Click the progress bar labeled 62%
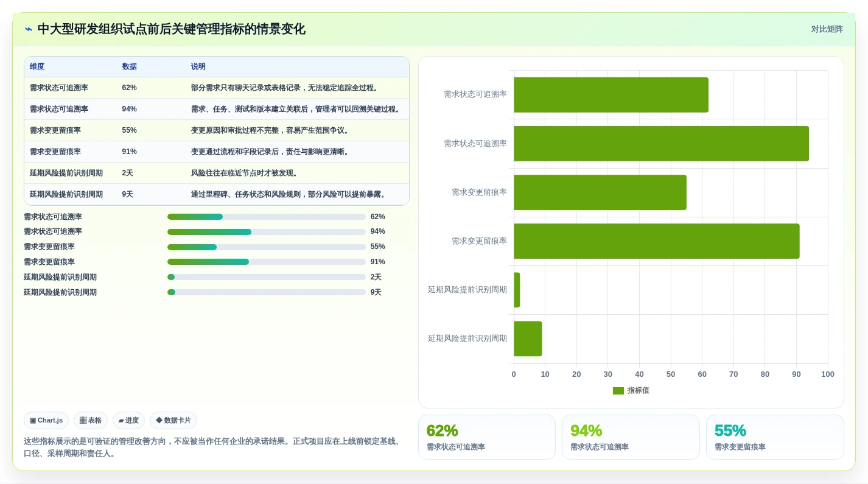868x484 pixels. click(267, 217)
